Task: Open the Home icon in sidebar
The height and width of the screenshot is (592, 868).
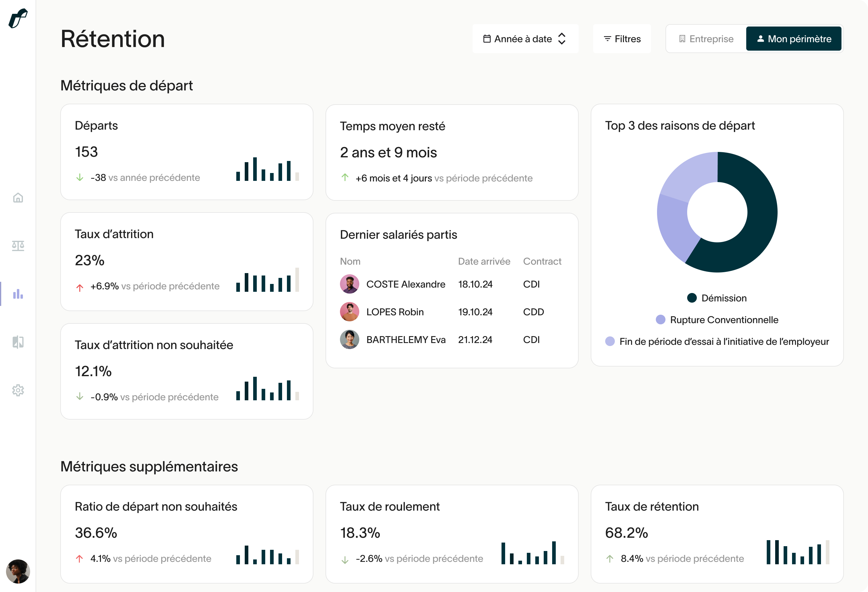Action: click(18, 197)
